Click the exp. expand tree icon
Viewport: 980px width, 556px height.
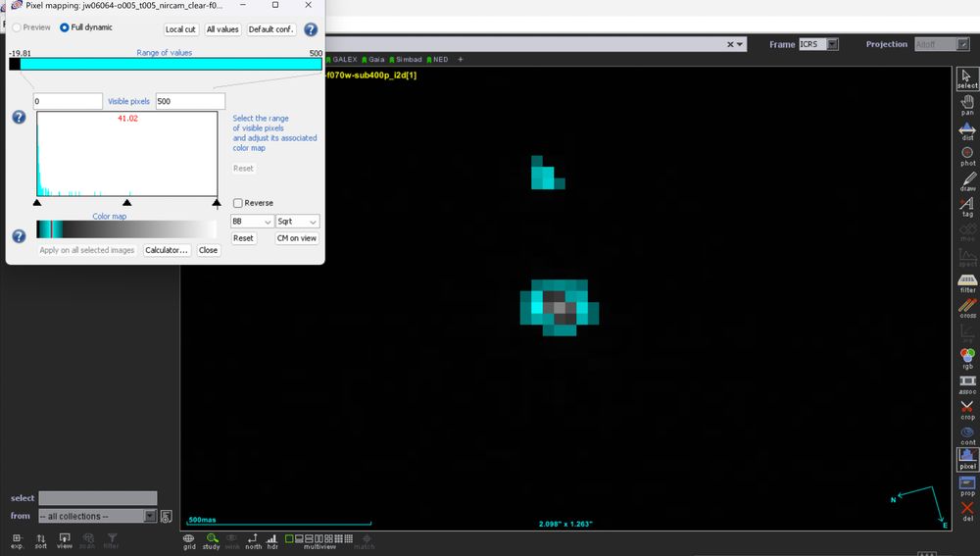point(17,541)
